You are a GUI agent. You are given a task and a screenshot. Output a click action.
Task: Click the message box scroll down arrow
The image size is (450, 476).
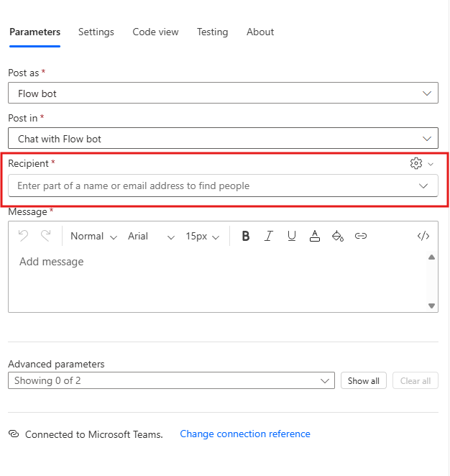pyautogui.click(x=431, y=306)
